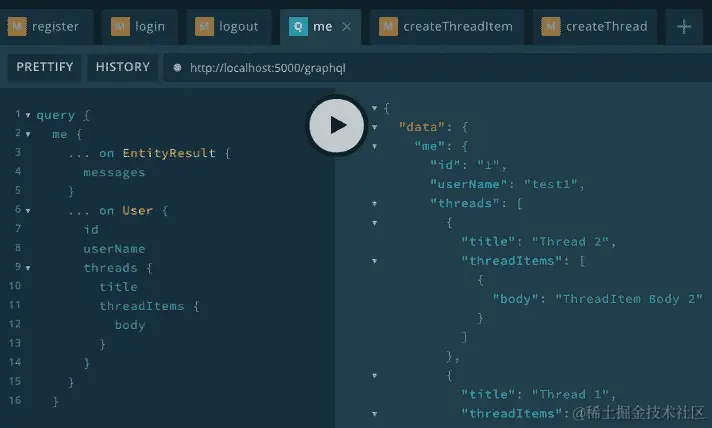Collapse the last threadItems array arrow
Viewport: 712px width, 428px height.
pyautogui.click(x=375, y=413)
